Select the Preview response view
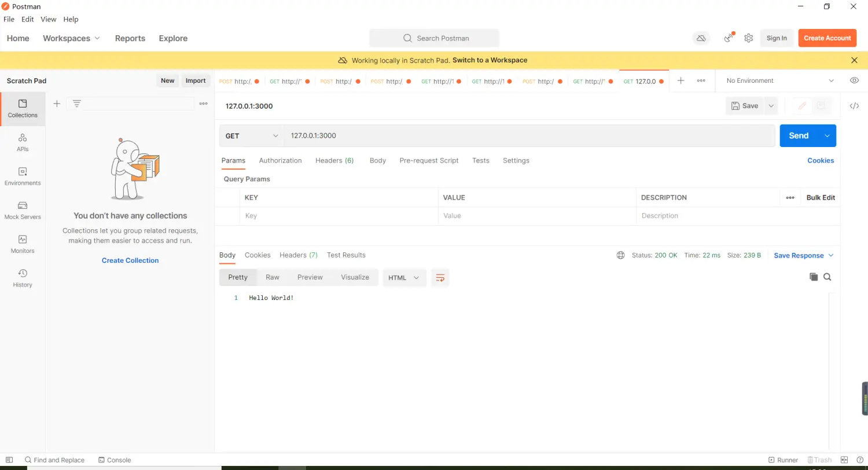The width and height of the screenshot is (868, 470). [310, 278]
